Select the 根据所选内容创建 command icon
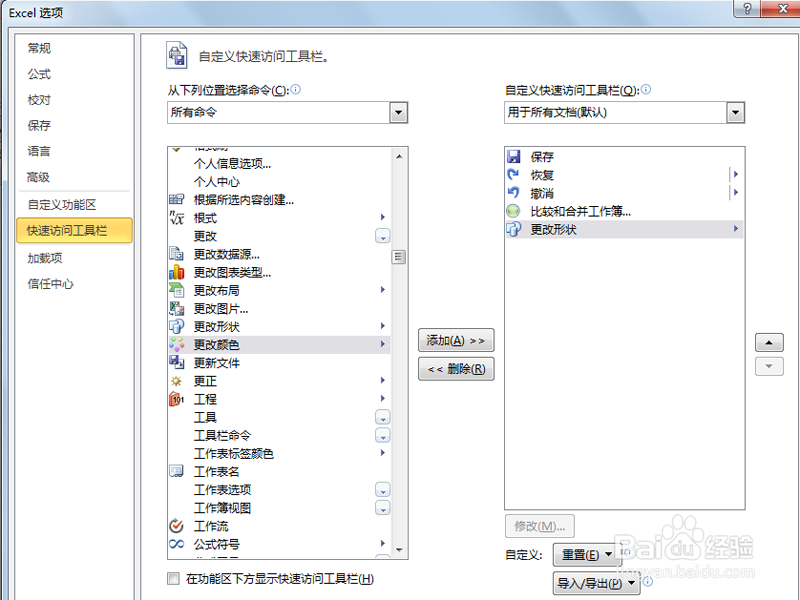Viewport: 800px width, 600px height. point(177,199)
